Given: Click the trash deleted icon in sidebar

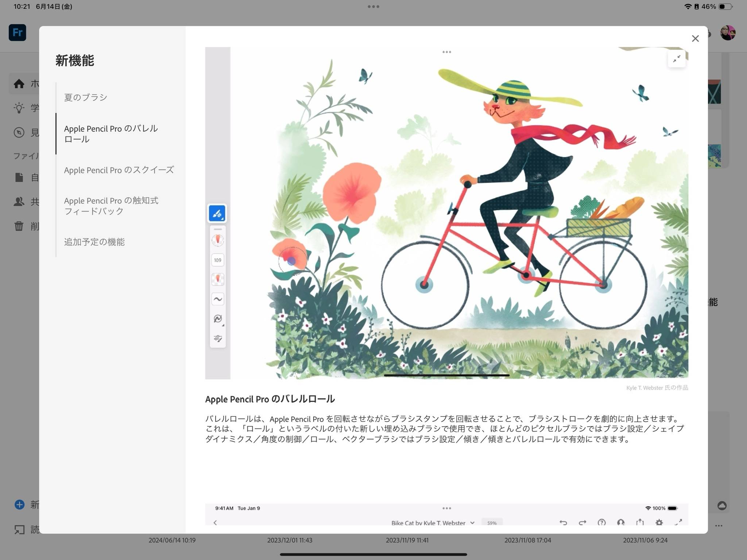Looking at the screenshot, I should click(x=19, y=226).
